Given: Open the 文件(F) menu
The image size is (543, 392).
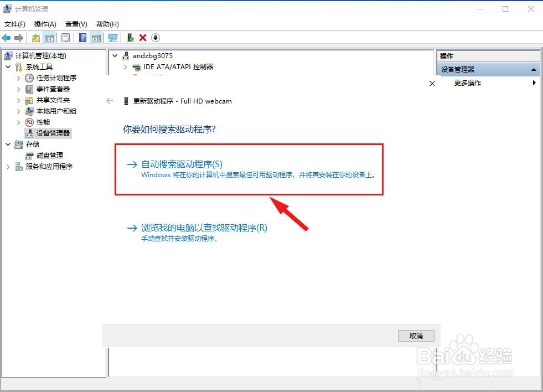Looking at the screenshot, I should (15, 24).
